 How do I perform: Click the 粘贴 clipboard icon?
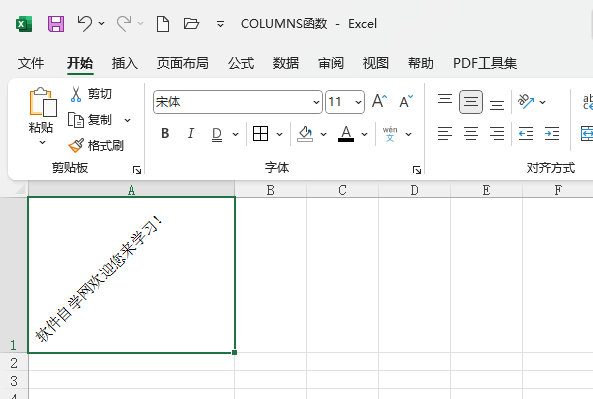point(43,102)
